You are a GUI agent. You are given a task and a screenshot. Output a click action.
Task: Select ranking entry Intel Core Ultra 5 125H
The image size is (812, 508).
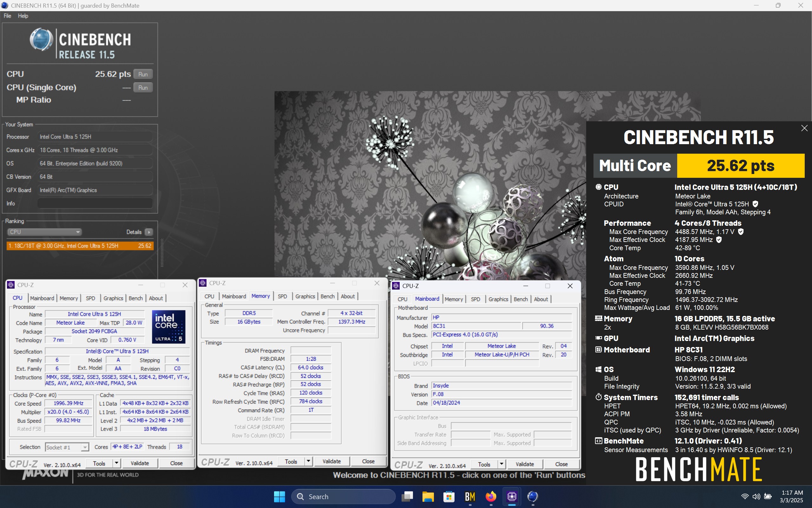point(80,246)
